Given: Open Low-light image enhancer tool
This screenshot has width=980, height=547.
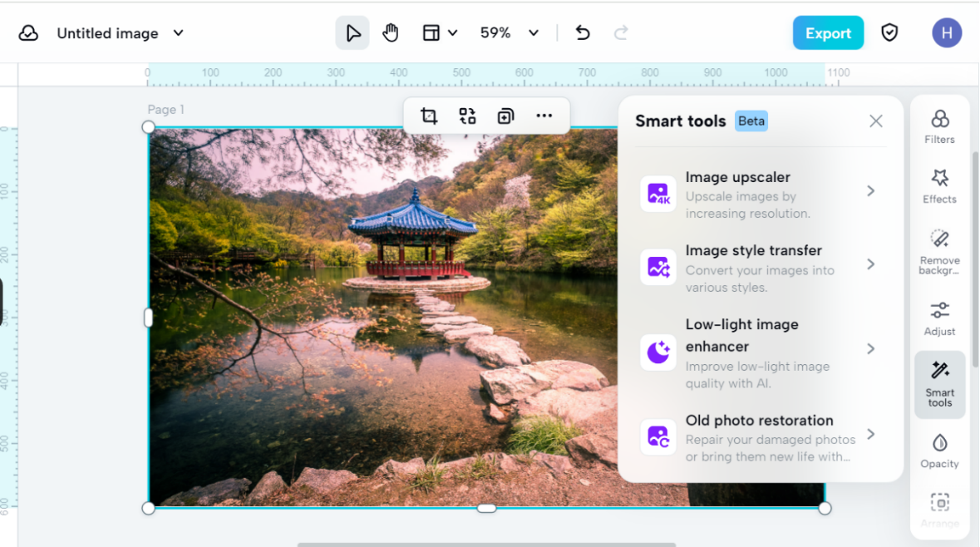Looking at the screenshot, I should coord(761,352).
